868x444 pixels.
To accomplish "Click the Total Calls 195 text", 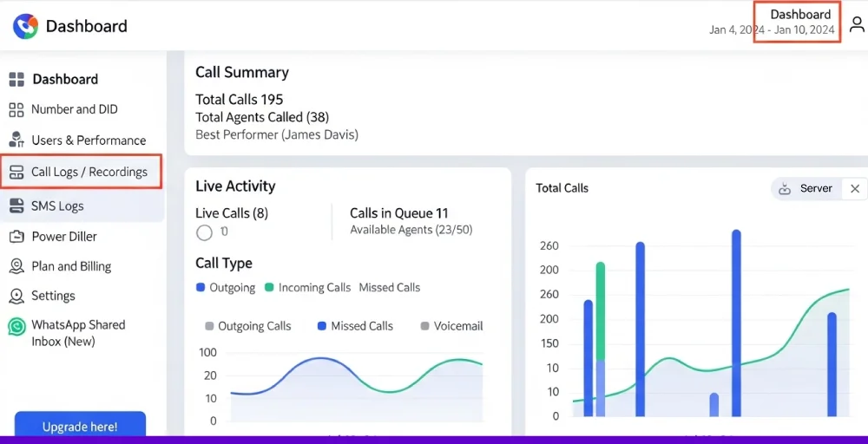I will coord(240,100).
